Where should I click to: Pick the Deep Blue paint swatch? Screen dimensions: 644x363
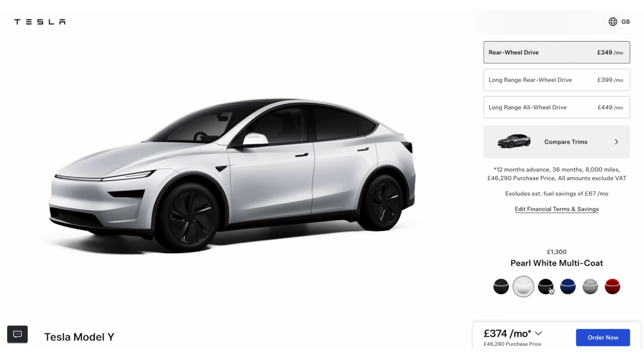click(568, 287)
